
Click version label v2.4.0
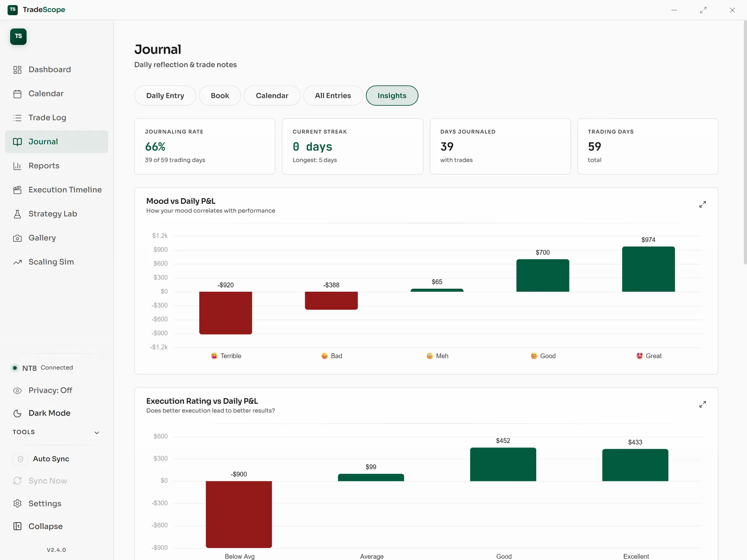pyautogui.click(x=56, y=550)
